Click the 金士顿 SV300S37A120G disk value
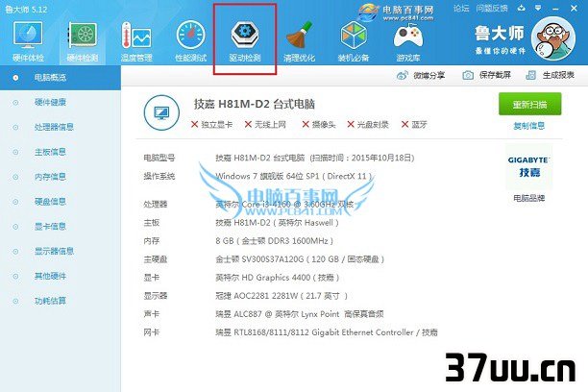Image resolution: width=588 pixels, height=392 pixels. (x=300, y=259)
